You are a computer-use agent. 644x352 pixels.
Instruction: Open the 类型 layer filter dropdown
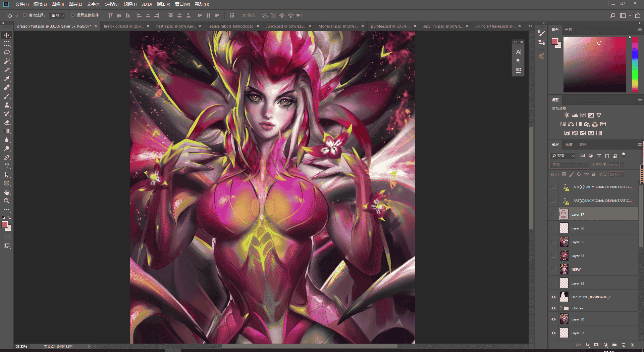(x=563, y=156)
